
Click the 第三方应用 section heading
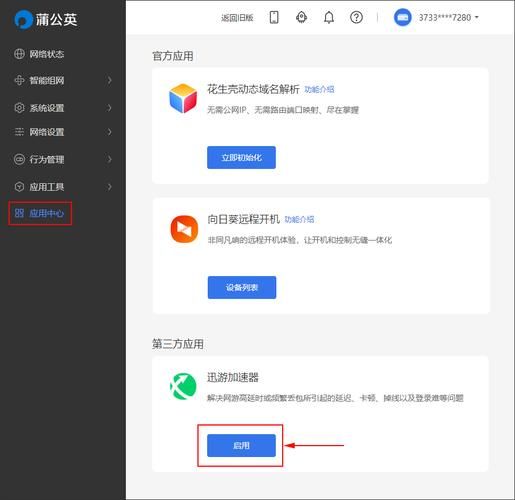(x=178, y=344)
